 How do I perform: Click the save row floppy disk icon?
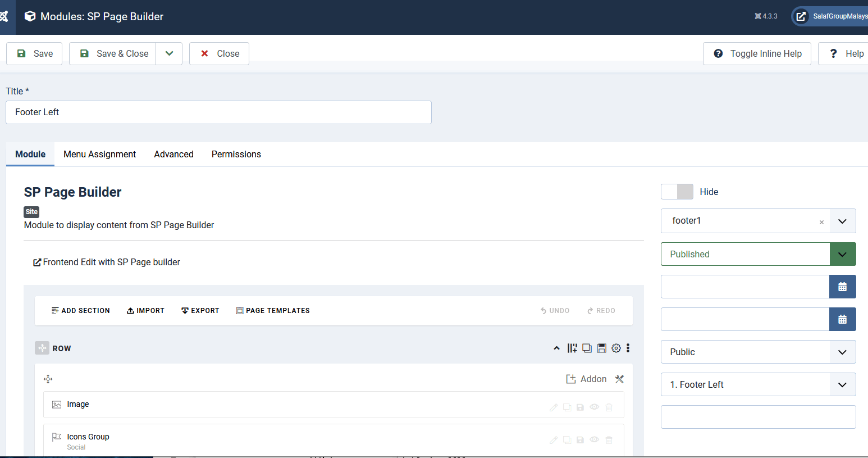pyautogui.click(x=601, y=348)
